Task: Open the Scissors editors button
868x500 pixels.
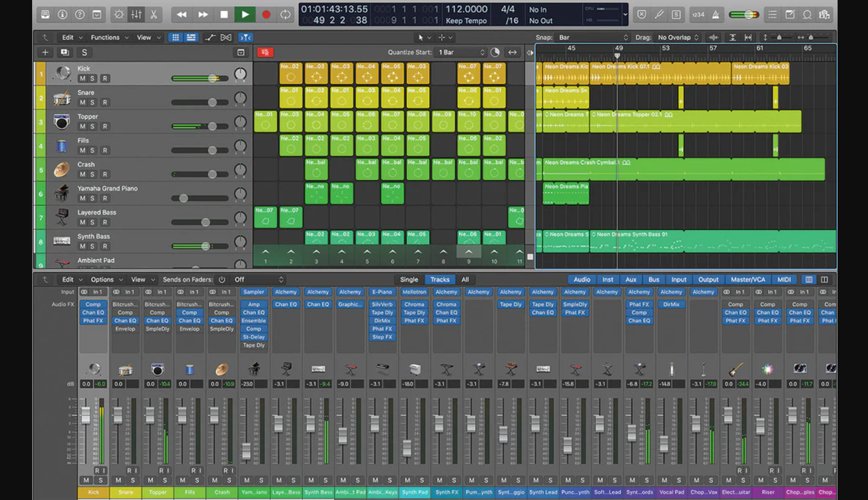Action: pyautogui.click(x=154, y=14)
